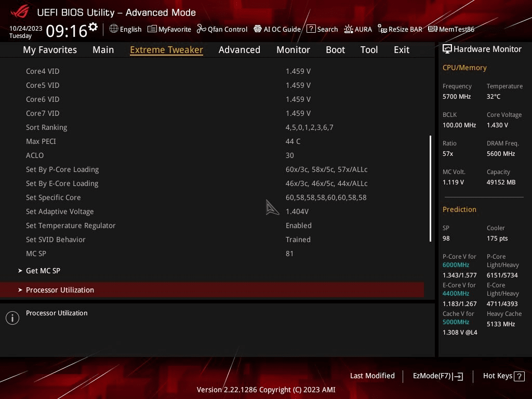
Task: Click the CPU/Memory section heading
Action: 464,68
